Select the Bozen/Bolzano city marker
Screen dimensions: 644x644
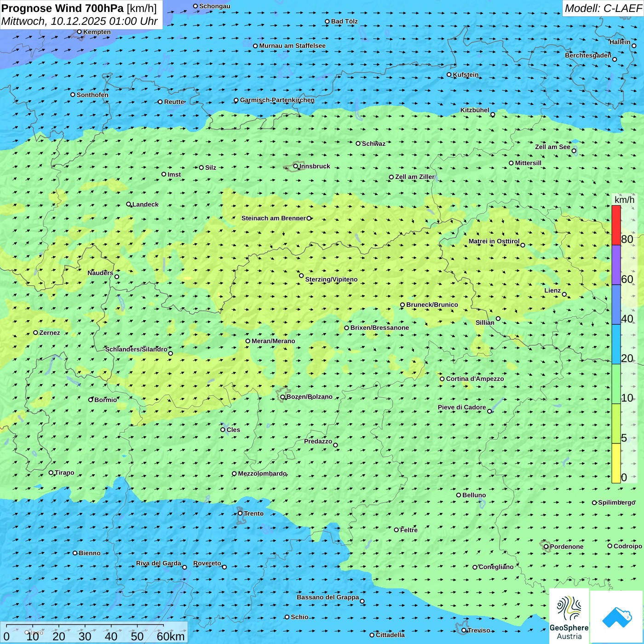[x=282, y=397]
